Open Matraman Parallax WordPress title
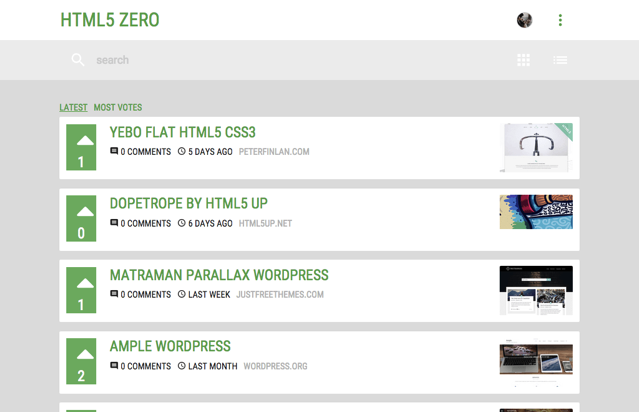This screenshot has width=639, height=412. tap(219, 275)
